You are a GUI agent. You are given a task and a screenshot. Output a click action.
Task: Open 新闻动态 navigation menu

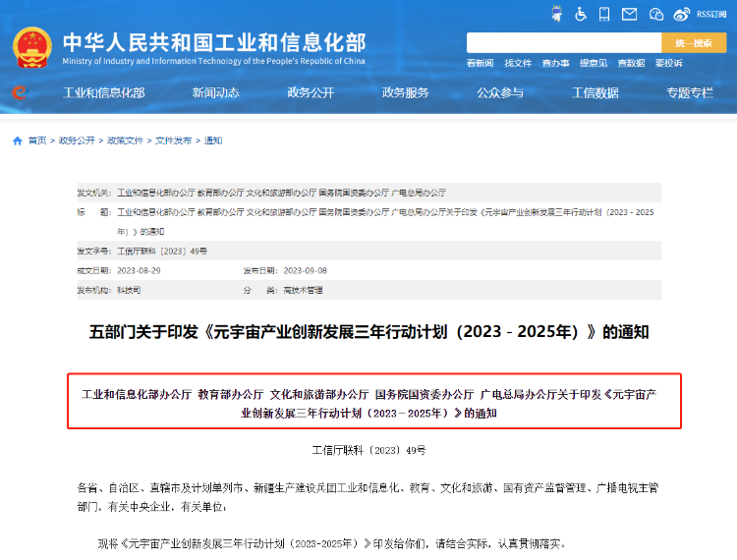[x=216, y=93]
